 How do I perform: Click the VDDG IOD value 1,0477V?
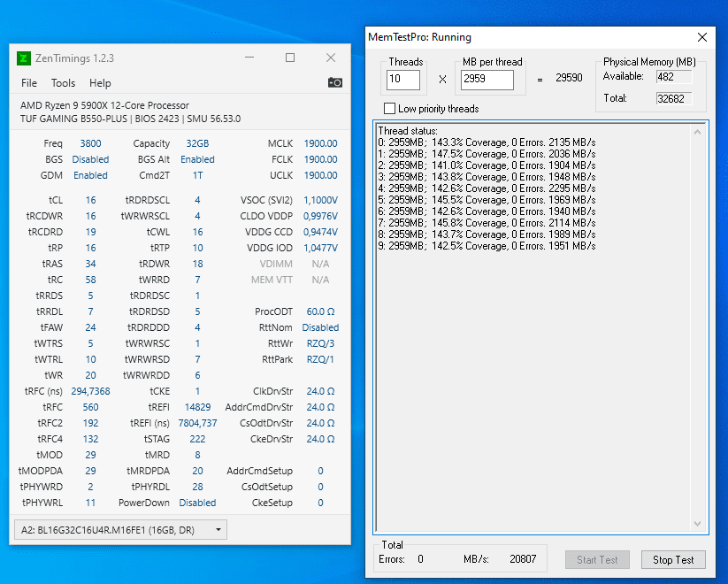click(320, 248)
